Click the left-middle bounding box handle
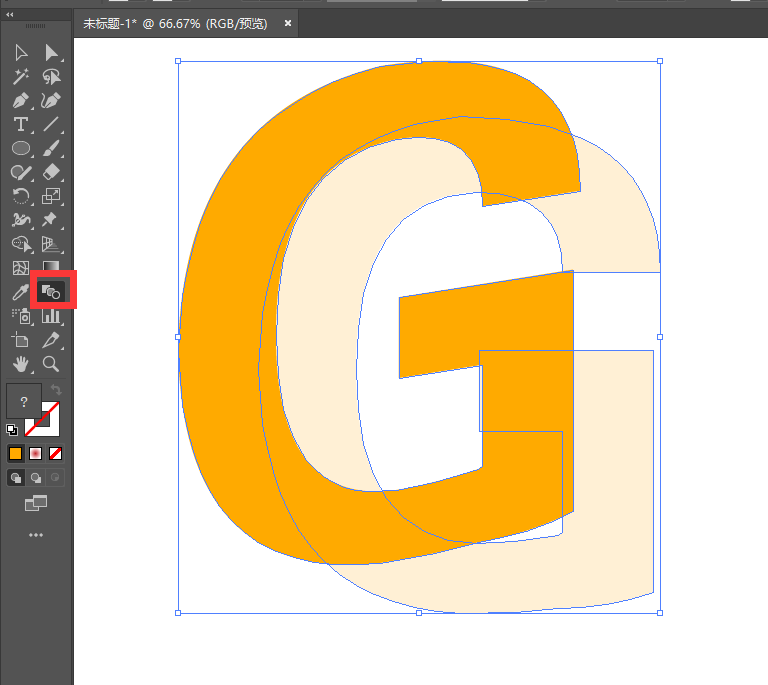The image size is (768, 685). pyautogui.click(x=178, y=337)
